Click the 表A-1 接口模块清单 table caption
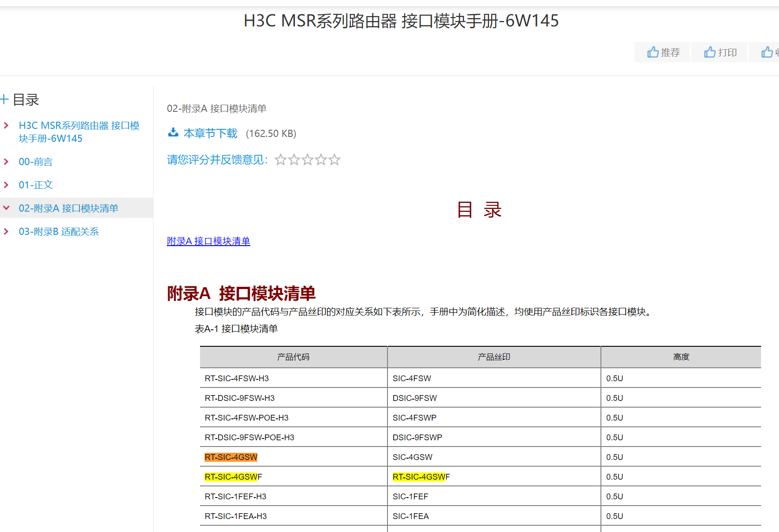Screen dimensions: 779x532 coord(236,329)
